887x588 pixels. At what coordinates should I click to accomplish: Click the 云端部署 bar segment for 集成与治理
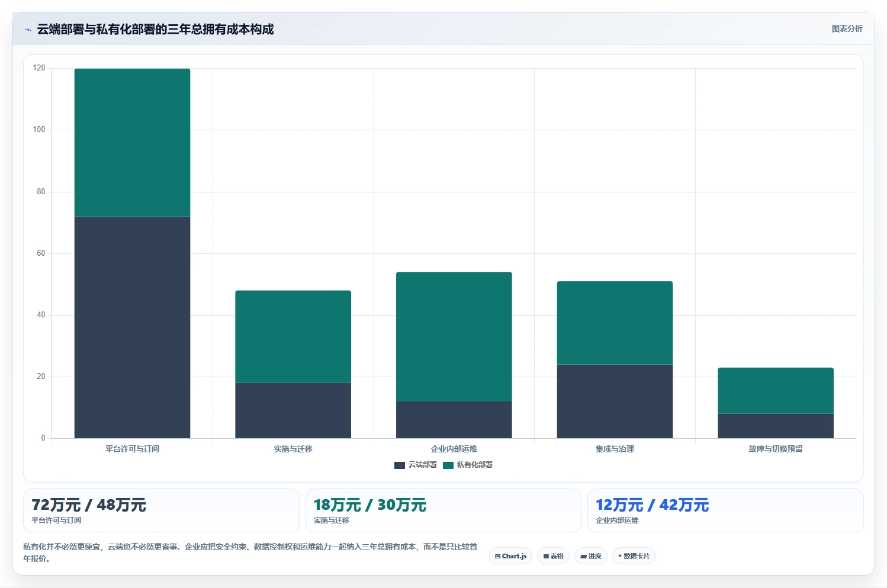click(615, 401)
